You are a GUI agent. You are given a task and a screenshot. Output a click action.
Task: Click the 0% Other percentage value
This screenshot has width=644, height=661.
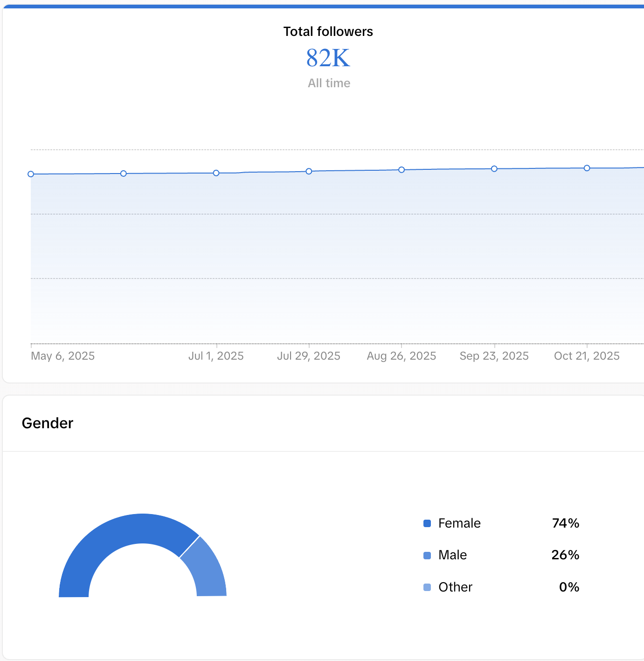569,587
